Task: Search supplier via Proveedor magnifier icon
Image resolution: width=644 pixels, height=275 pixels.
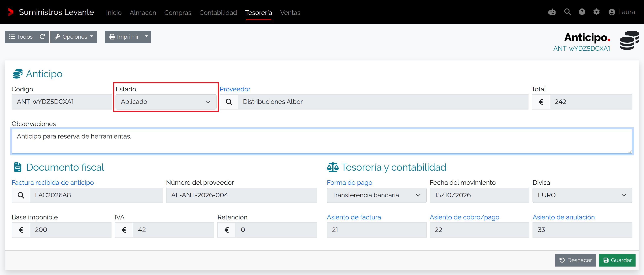Action: (x=229, y=102)
